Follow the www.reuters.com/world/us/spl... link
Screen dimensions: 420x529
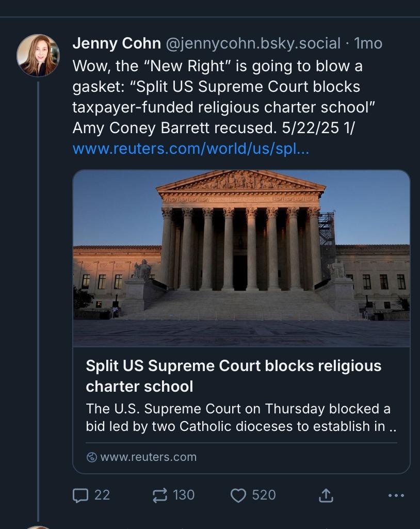click(x=190, y=149)
